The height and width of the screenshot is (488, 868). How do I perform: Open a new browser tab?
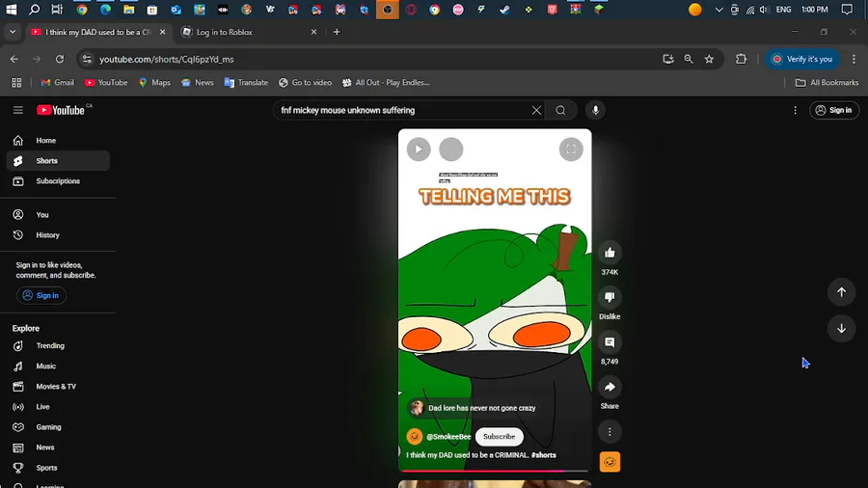click(337, 32)
